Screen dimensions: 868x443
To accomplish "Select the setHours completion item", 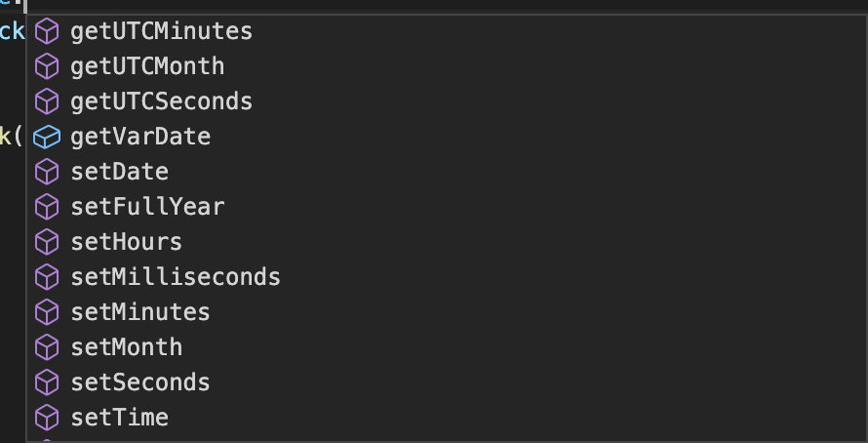I will point(447,242).
